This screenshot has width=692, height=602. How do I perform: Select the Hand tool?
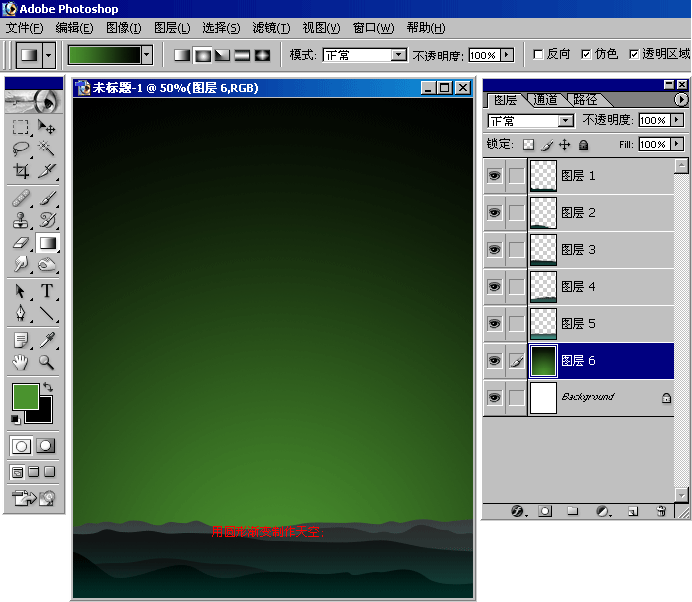20,362
